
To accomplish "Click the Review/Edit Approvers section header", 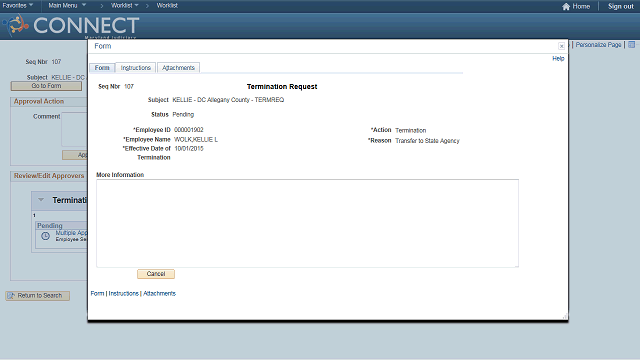I will [x=49, y=176].
